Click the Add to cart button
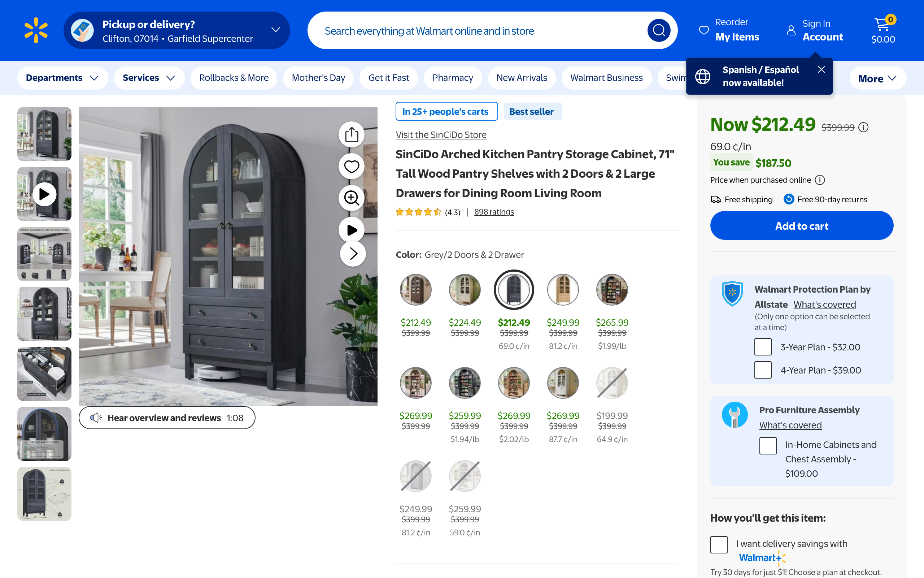 tap(802, 225)
